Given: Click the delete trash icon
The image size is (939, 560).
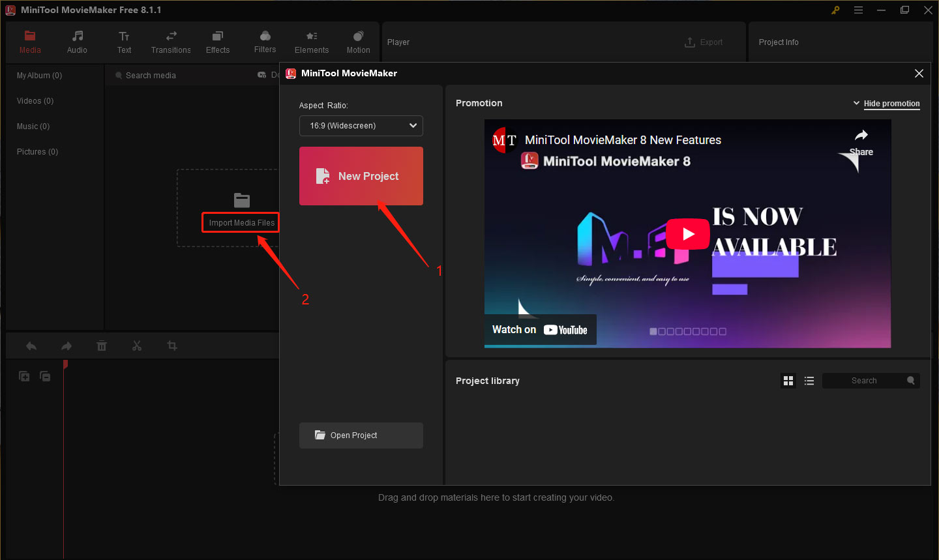Looking at the screenshot, I should (102, 346).
